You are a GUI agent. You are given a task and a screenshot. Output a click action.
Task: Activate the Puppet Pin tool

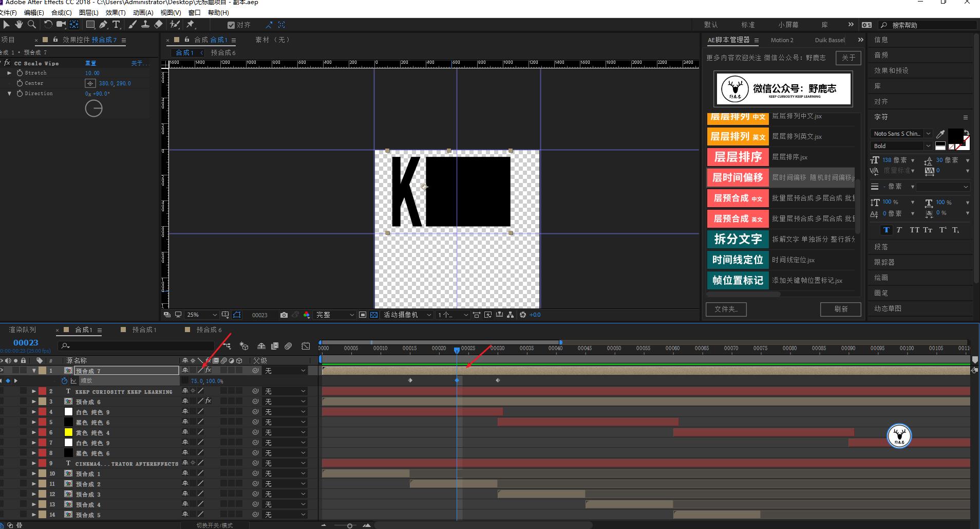[x=191, y=25]
